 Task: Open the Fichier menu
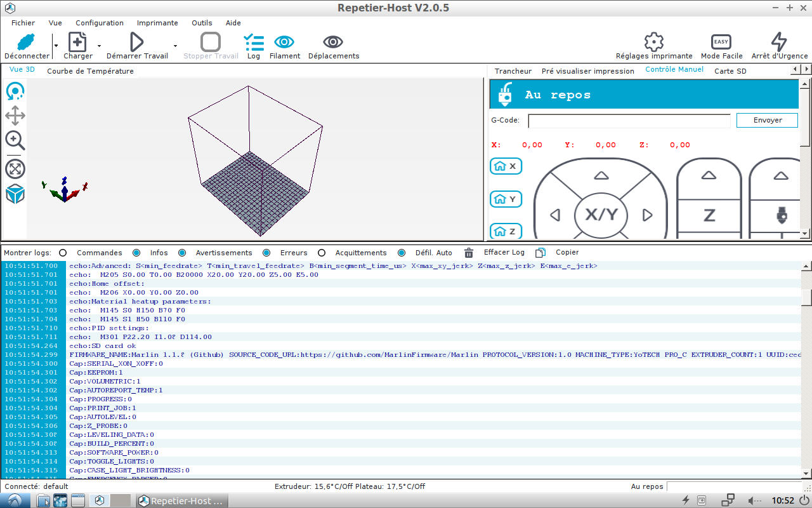point(23,23)
